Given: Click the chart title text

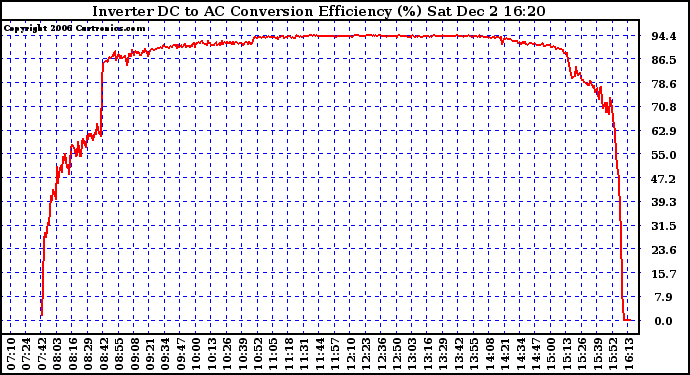Looking at the screenshot, I should tap(319, 11).
